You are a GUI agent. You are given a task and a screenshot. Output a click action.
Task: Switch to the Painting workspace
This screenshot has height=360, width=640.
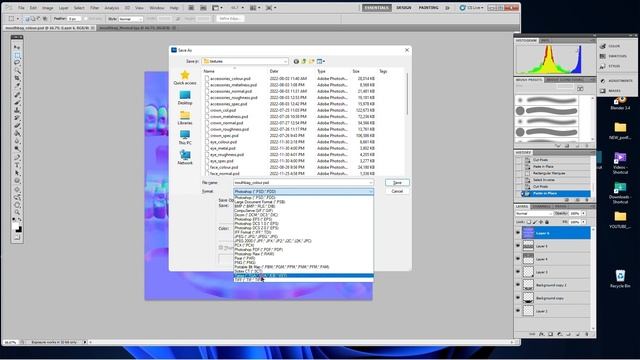tap(429, 8)
